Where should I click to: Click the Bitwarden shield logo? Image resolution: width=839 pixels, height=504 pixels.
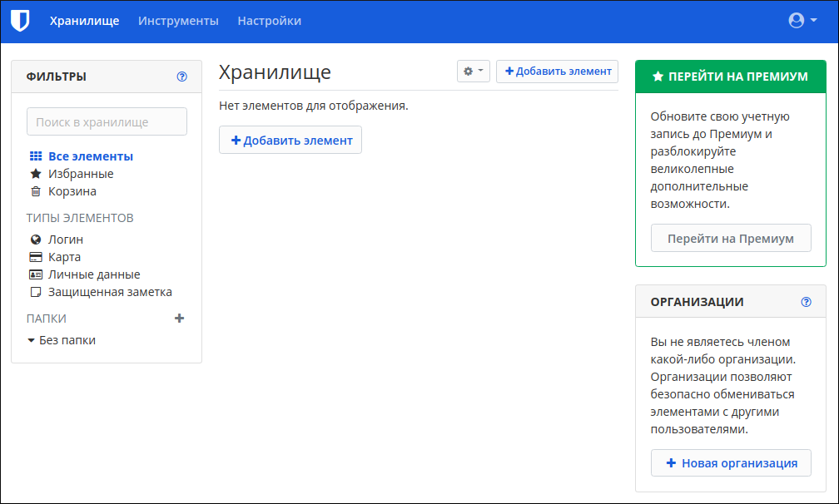[20, 21]
